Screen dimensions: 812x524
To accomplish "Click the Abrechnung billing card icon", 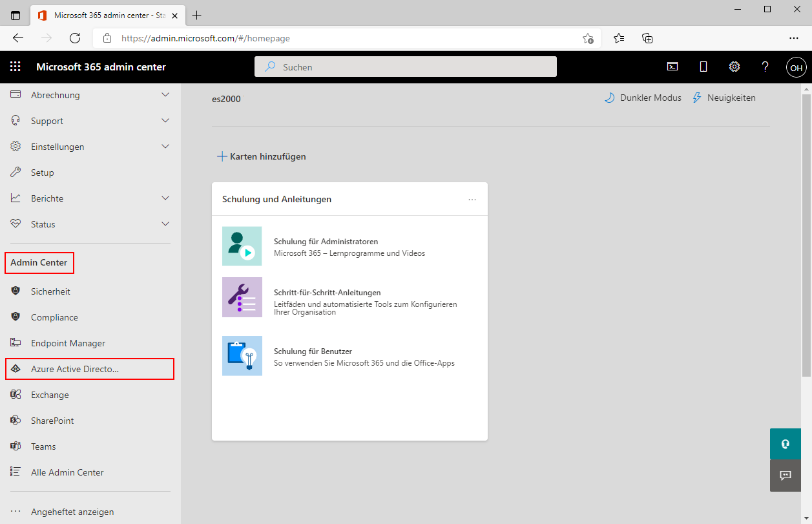I will coord(16,95).
